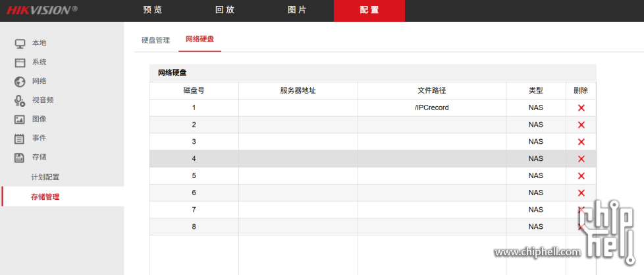Delete network disk 4 with red X
Image resolution: width=644 pixels, height=275 pixels.
[x=581, y=159]
